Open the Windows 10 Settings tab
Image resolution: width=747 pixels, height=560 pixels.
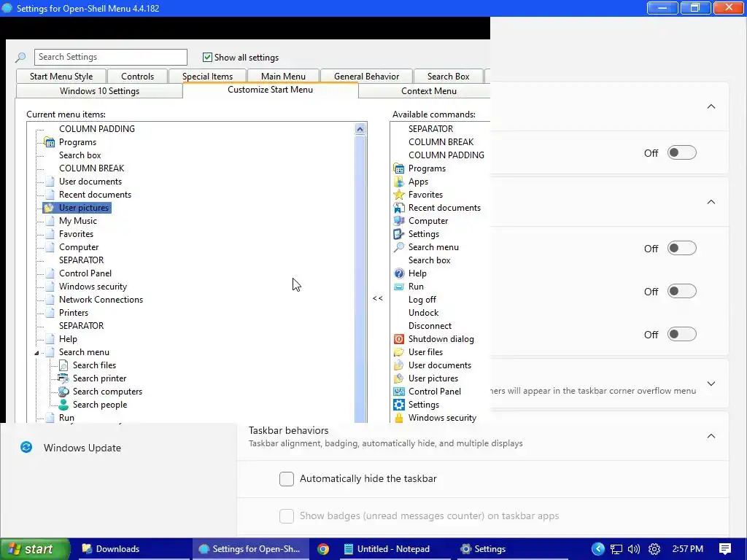[99, 91]
